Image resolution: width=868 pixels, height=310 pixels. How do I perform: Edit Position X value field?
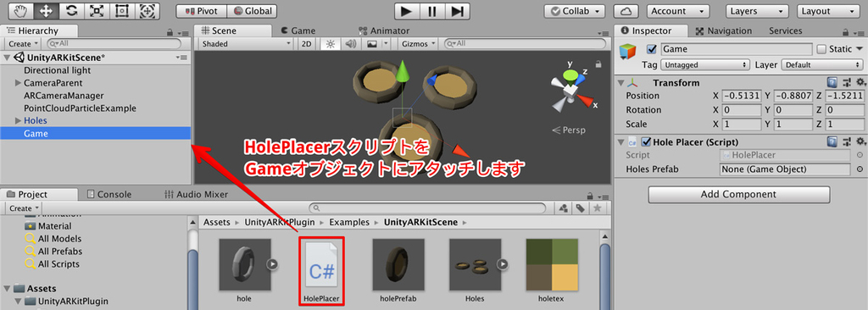pyautogui.click(x=742, y=96)
